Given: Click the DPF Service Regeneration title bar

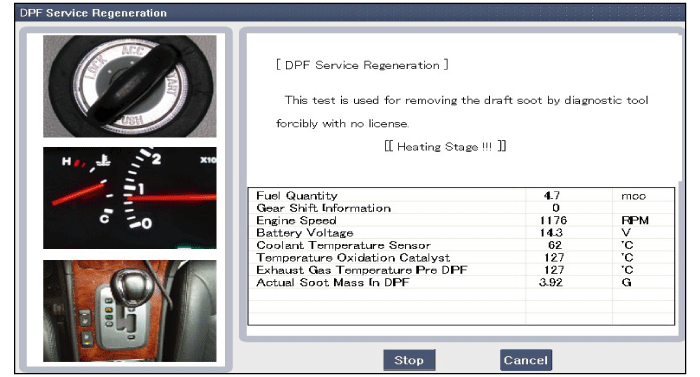Looking at the screenshot, I should (x=350, y=13).
